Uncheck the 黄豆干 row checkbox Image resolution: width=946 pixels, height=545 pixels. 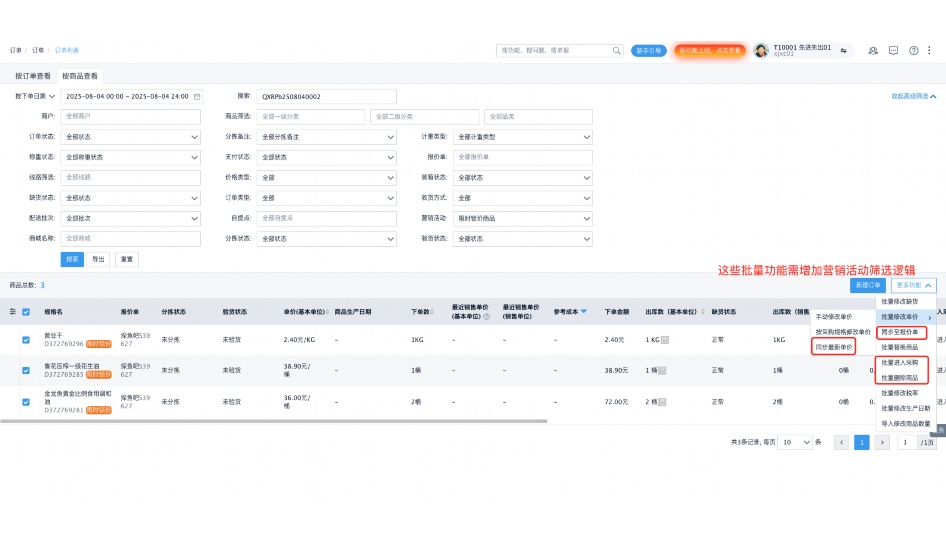[x=26, y=340]
